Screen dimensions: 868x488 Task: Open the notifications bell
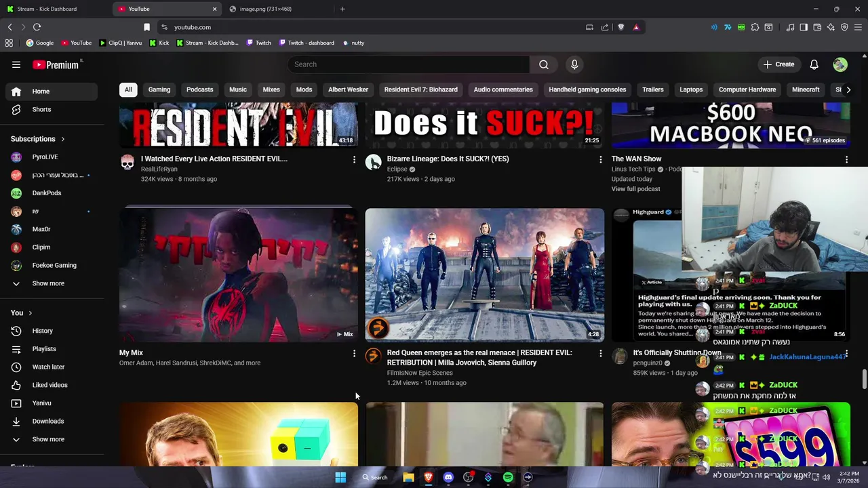tap(814, 64)
